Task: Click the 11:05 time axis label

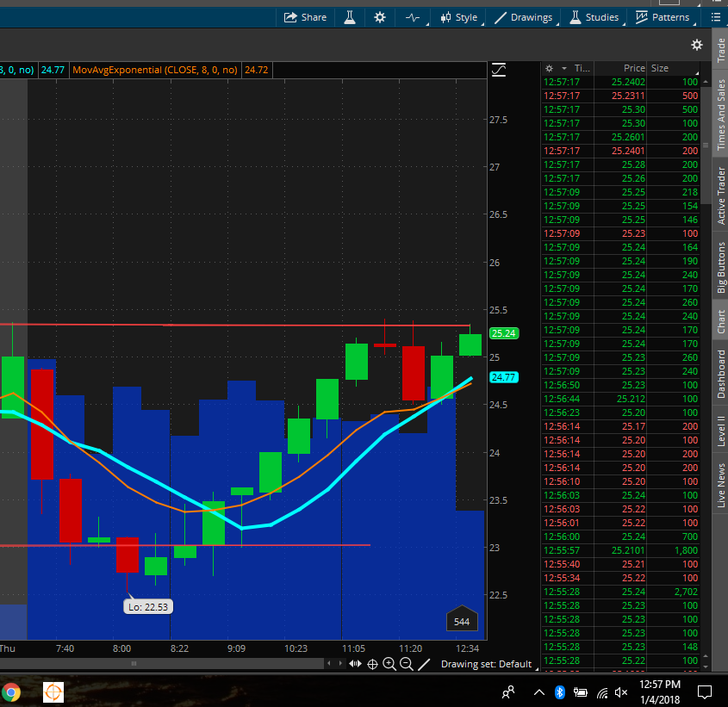Action: (x=354, y=648)
